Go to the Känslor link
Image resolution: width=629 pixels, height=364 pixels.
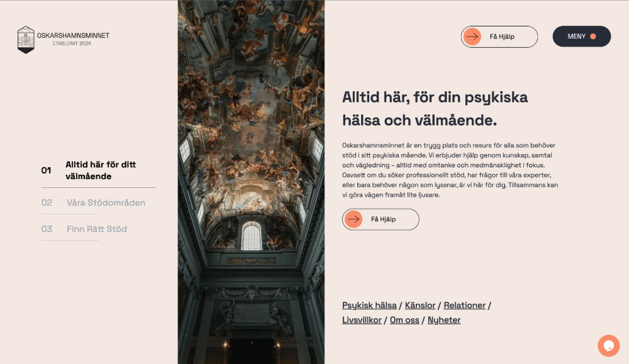tap(420, 306)
